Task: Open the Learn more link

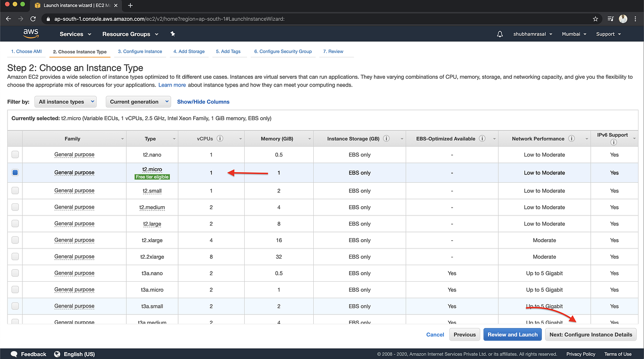Action: [x=172, y=85]
